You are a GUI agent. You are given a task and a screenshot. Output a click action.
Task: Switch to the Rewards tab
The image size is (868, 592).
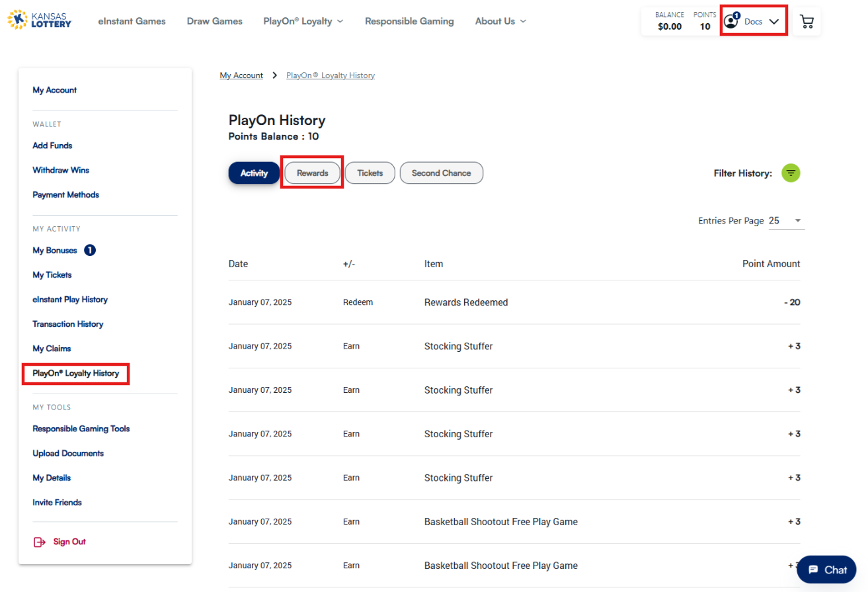pos(312,173)
